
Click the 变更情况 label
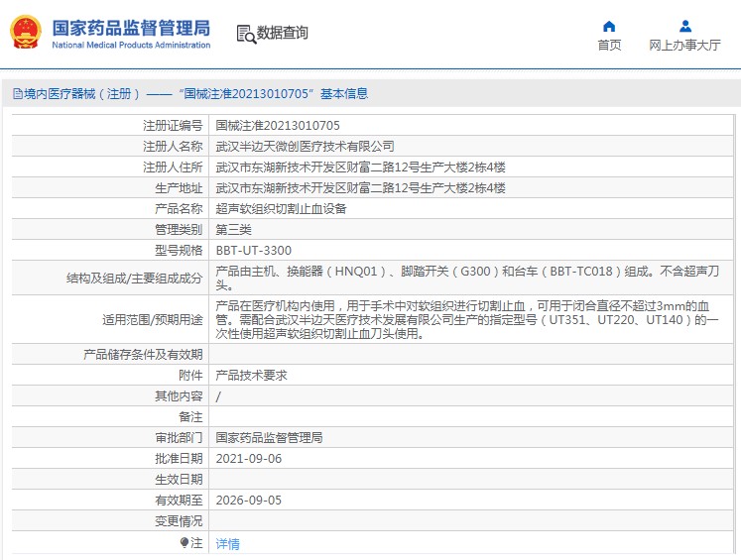[179, 520]
